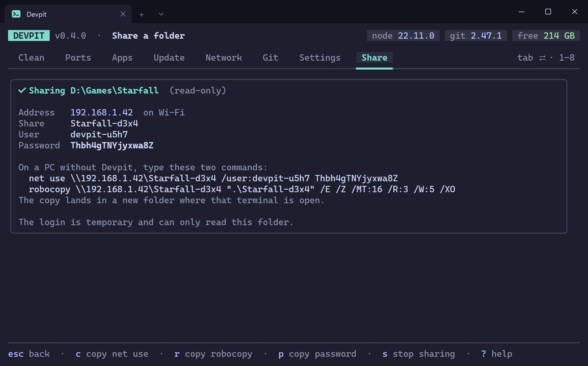Click the ? help shortcut

(x=497, y=354)
